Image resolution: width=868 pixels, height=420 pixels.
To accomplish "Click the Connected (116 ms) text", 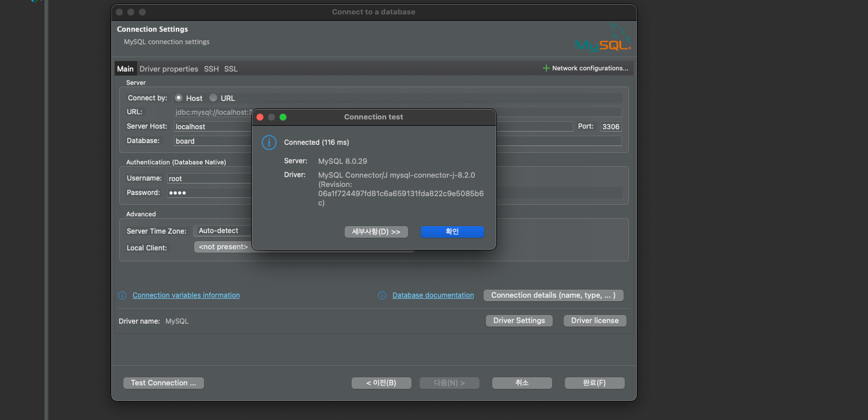I will (x=316, y=142).
